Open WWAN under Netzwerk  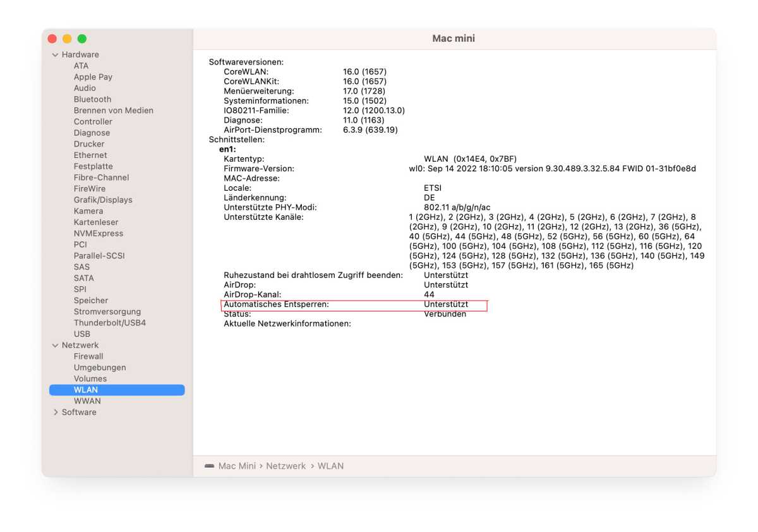coord(87,401)
